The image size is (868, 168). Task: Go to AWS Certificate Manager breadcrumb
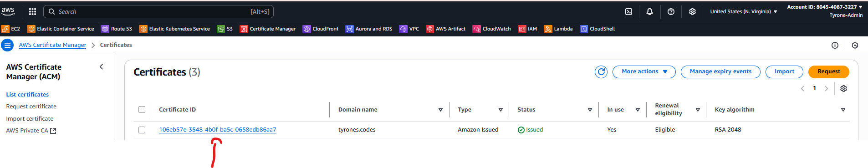(52, 45)
